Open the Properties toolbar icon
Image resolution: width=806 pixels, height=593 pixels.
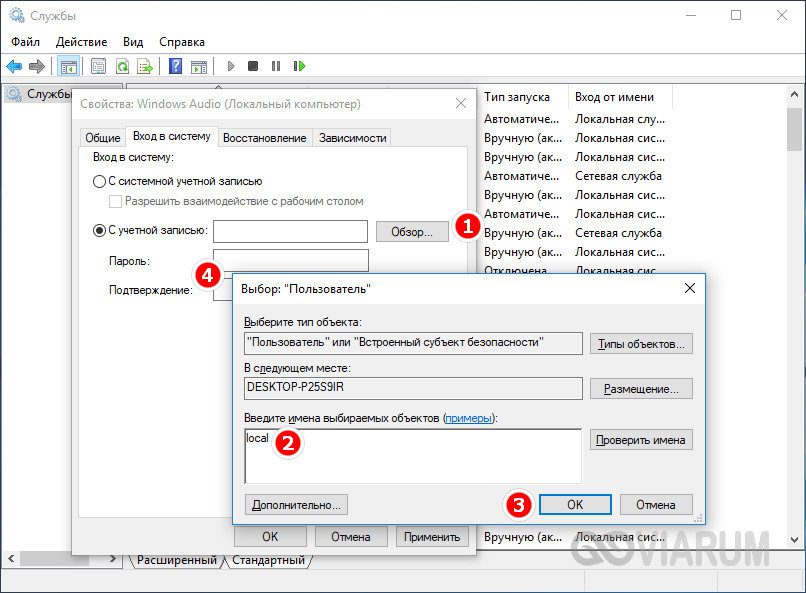tap(98, 66)
